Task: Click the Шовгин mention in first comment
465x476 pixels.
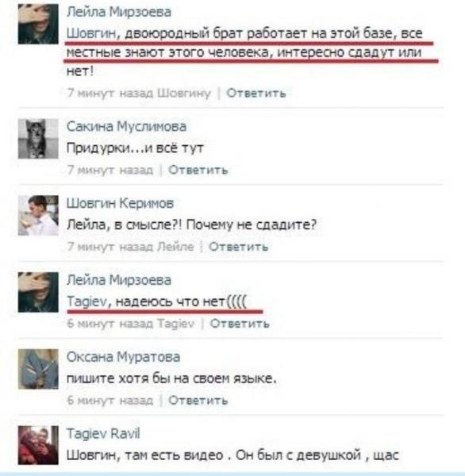Action: click(x=91, y=33)
